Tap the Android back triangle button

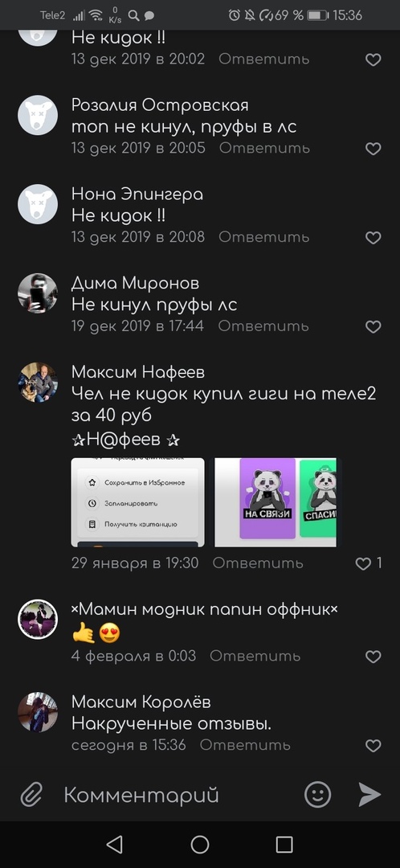115,844
